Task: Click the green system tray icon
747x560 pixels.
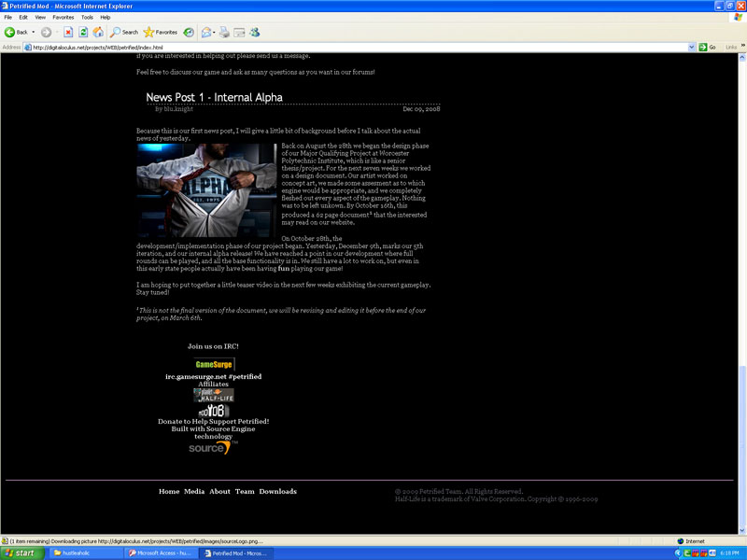Action: (x=687, y=553)
